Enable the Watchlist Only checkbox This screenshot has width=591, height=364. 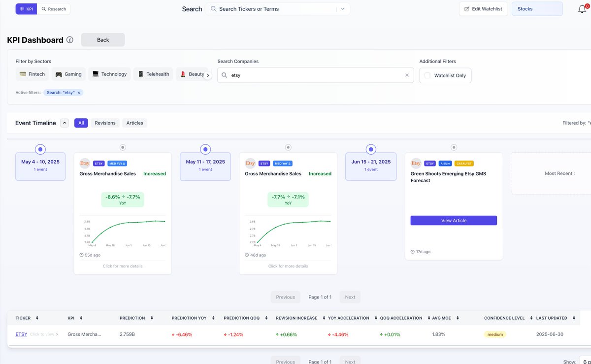[x=427, y=75]
